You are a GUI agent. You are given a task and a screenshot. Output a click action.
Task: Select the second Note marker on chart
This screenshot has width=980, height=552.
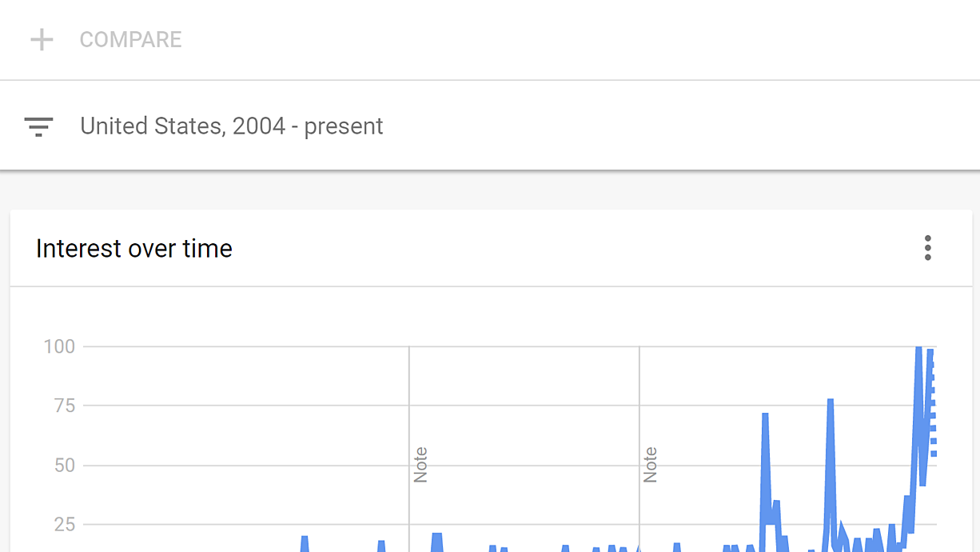coord(650,465)
